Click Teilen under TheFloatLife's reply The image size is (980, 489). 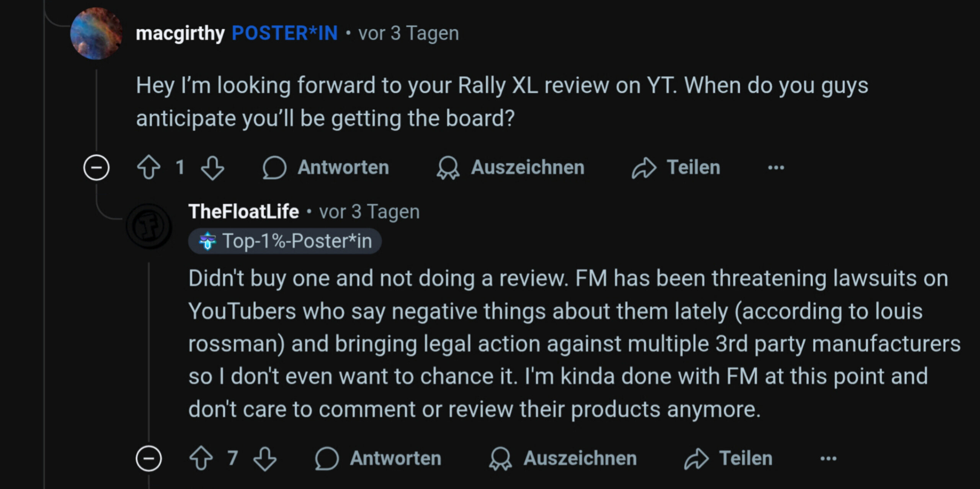(x=746, y=458)
